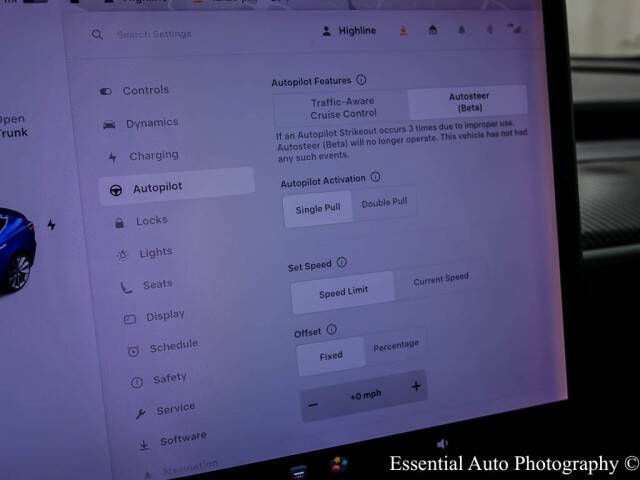Choose Fixed offset
Viewport: 640px width, 480px height.
pos(331,356)
